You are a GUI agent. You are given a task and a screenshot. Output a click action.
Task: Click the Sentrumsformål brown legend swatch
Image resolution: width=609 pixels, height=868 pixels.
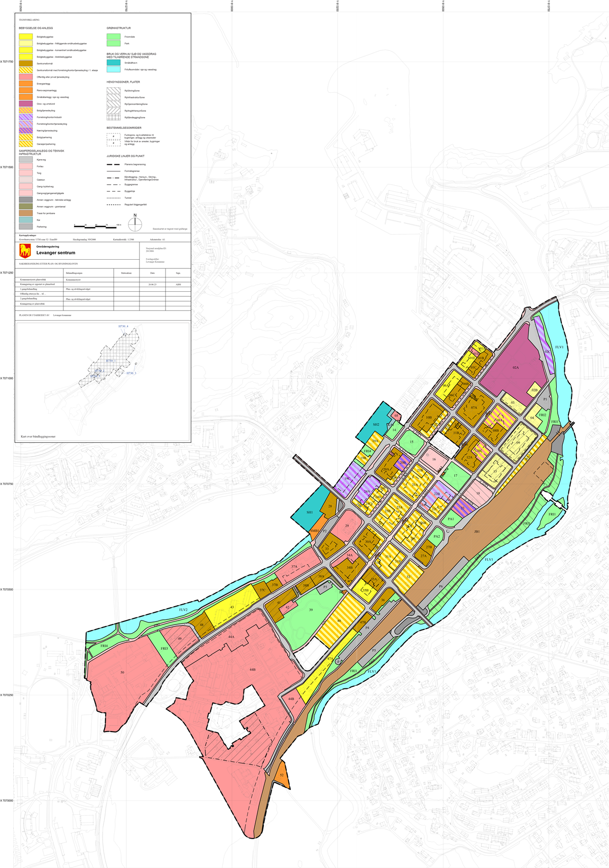tap(26, 63)
